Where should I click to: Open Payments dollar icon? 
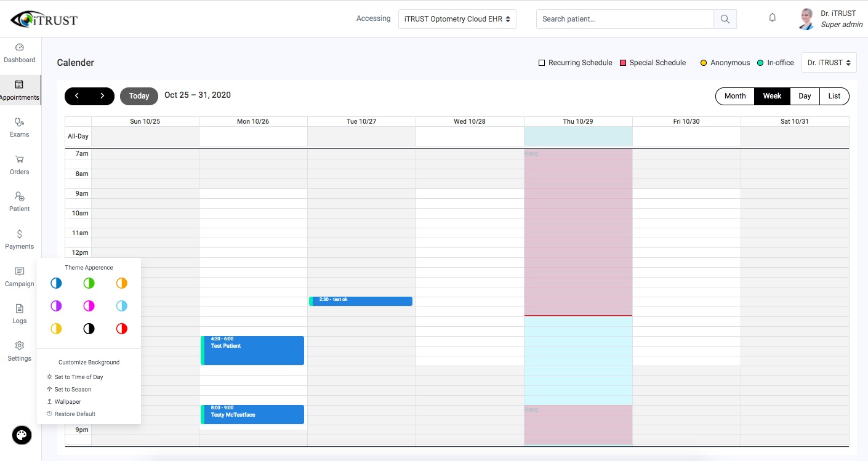point(20,234)
